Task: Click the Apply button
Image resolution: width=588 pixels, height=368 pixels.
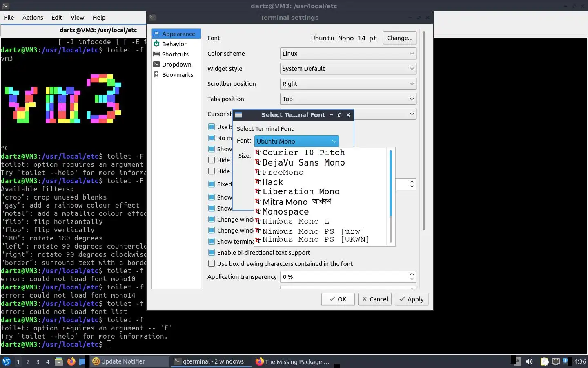Action: [x=412, y=299]
